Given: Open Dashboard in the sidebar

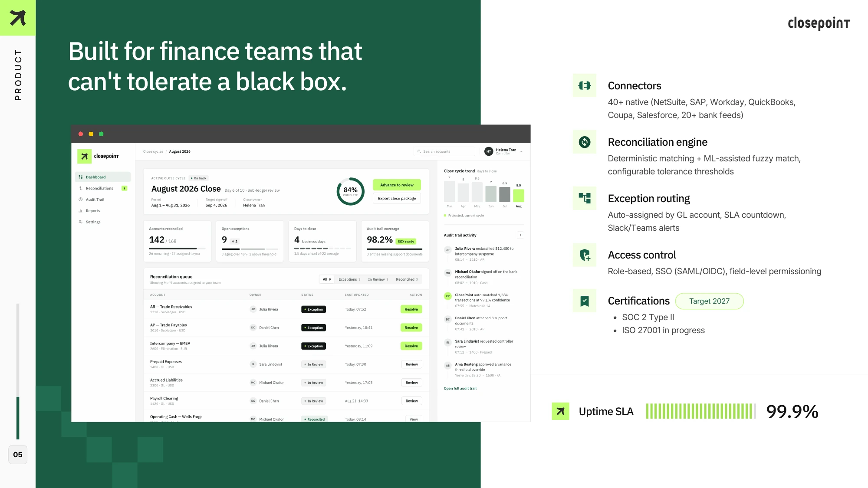Looking at the screenshot, I should [x=103, y=177].
